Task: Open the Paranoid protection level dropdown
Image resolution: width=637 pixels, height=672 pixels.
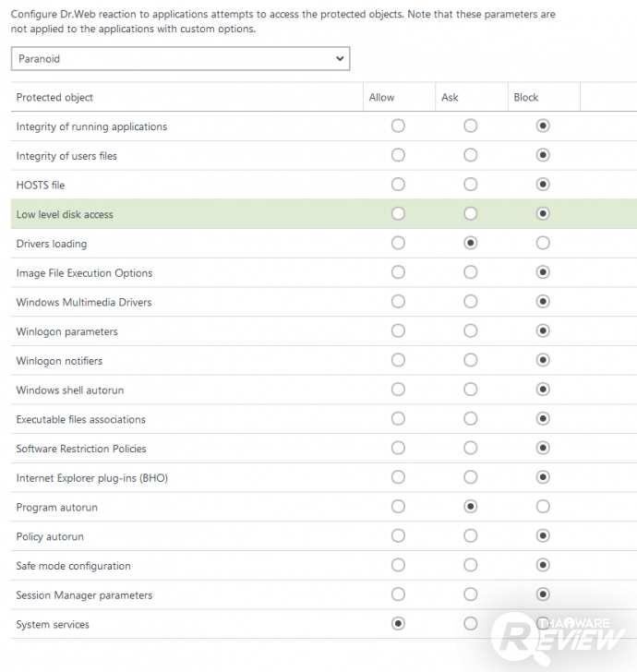Action: pyautogui.click(x=180, y=59)
